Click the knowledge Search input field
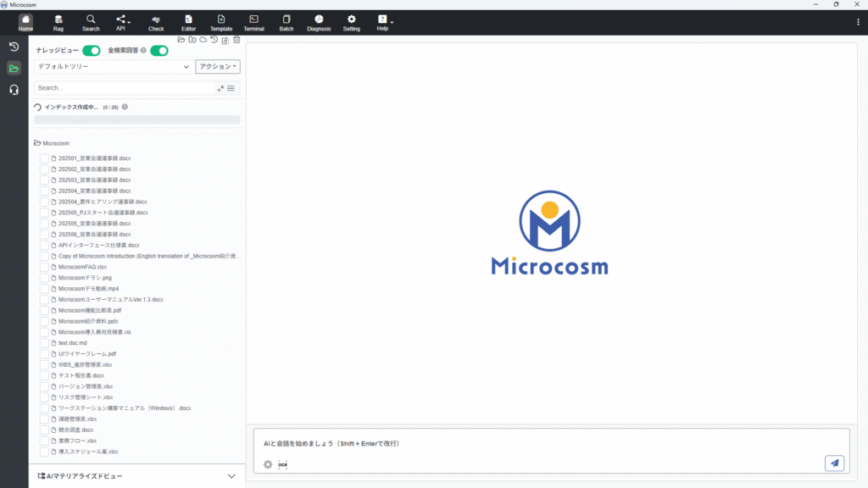868x488 pixels. tap(123, 88)
